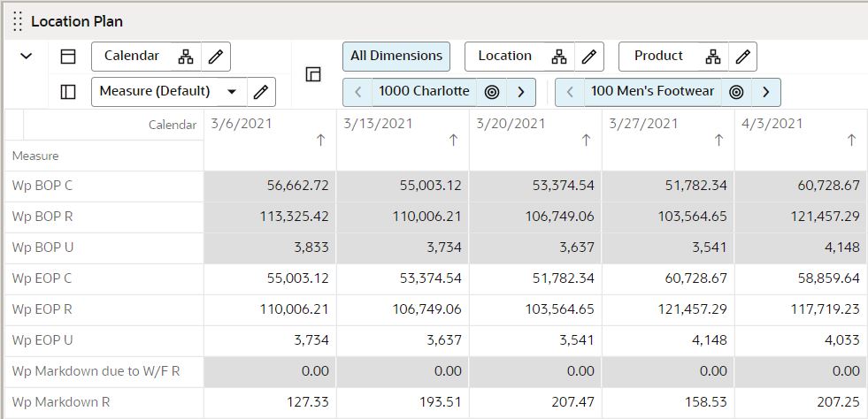Click Wp Markdown R cell 158.53

click(668, 402)
